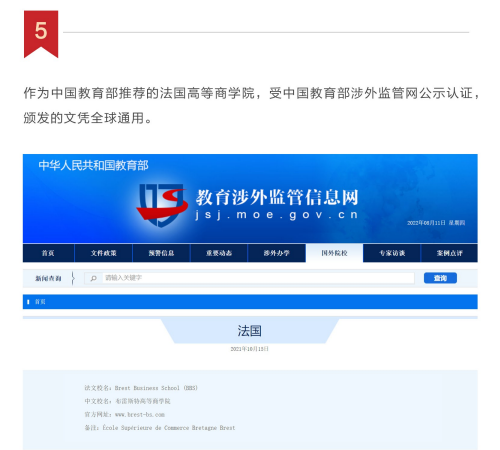Click the jsj.moe.gov.cn URL text
This screenshot has width=500, height=450.
coord(277,215)
